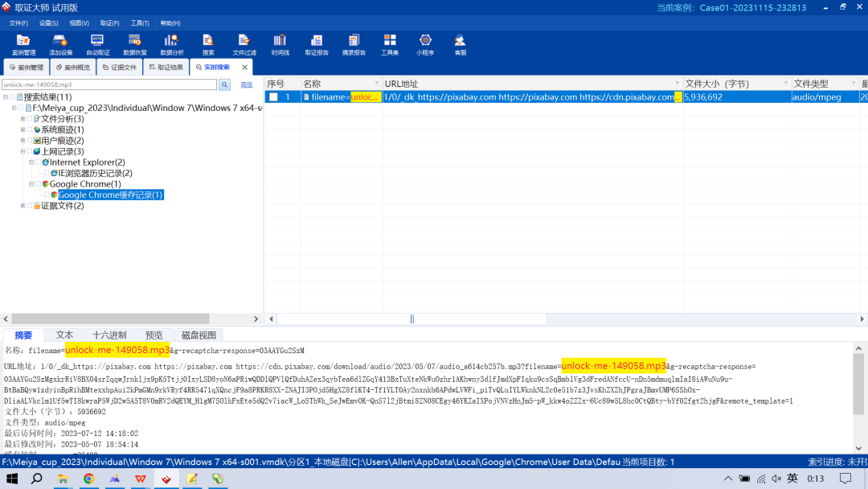Open File Explorer from taskbar
The height and width of the screenshot is (489, 868).
[63, 479]
